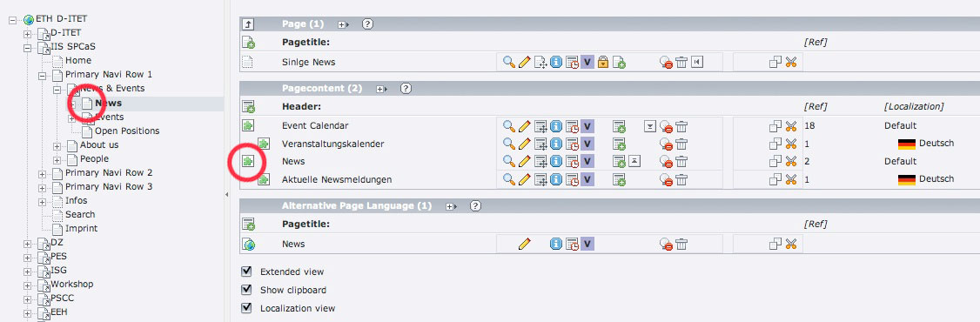Click the copy icon in the Event Calendar row
Image resolution: width=980 pixels, height=322 pixels.
point(775,125)
